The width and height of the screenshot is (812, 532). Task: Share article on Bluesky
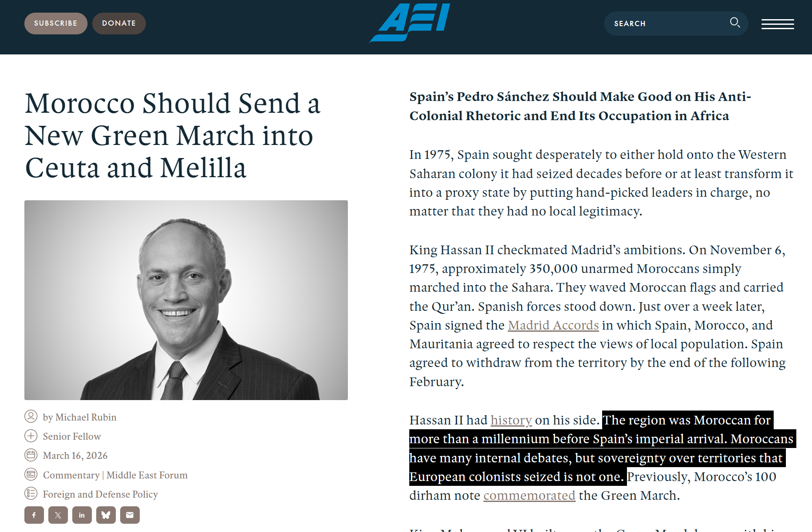[106, 515]
